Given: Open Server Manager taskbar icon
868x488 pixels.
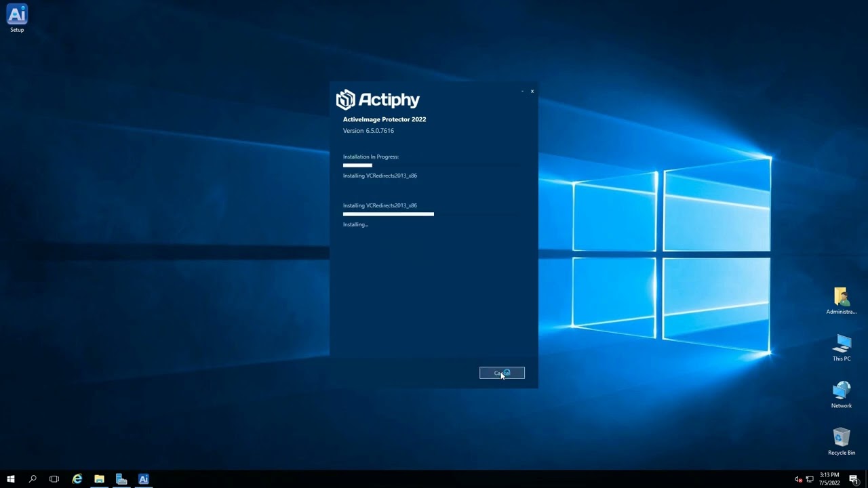Looking at the screenshot, I should [121, 479].
